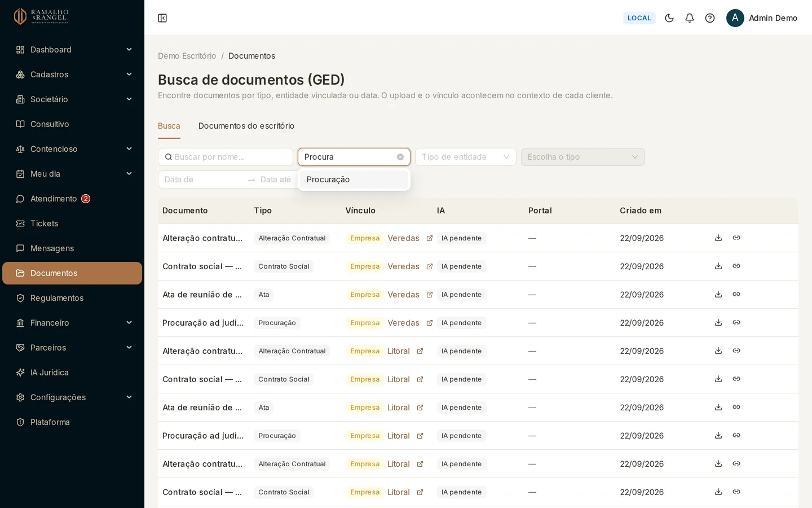Expand the Cadastros submenu
Image resolution: width=812 pixels, height=508 pixels.
(129, 75)
